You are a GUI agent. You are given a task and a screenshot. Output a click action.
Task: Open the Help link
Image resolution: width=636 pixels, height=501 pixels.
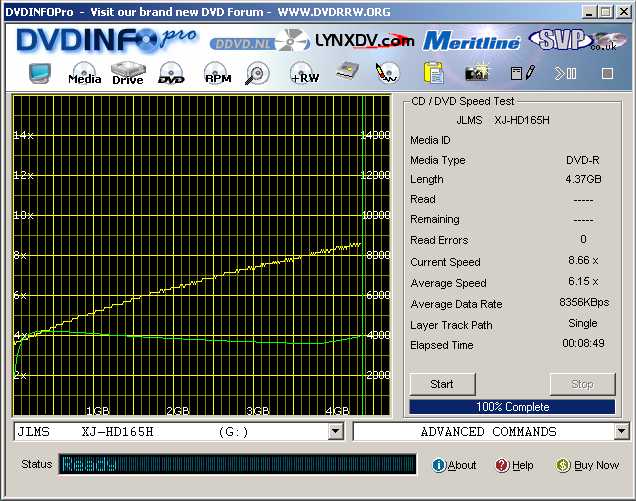coord(515,465)
